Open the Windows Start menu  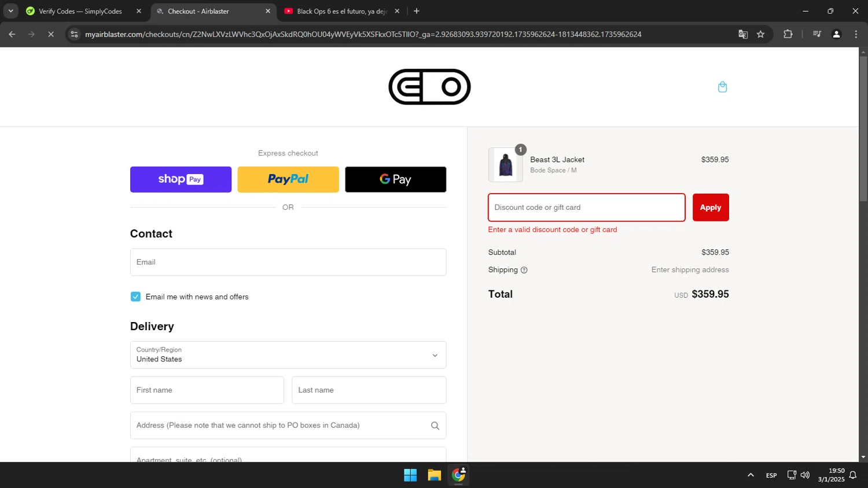[410, 475]
